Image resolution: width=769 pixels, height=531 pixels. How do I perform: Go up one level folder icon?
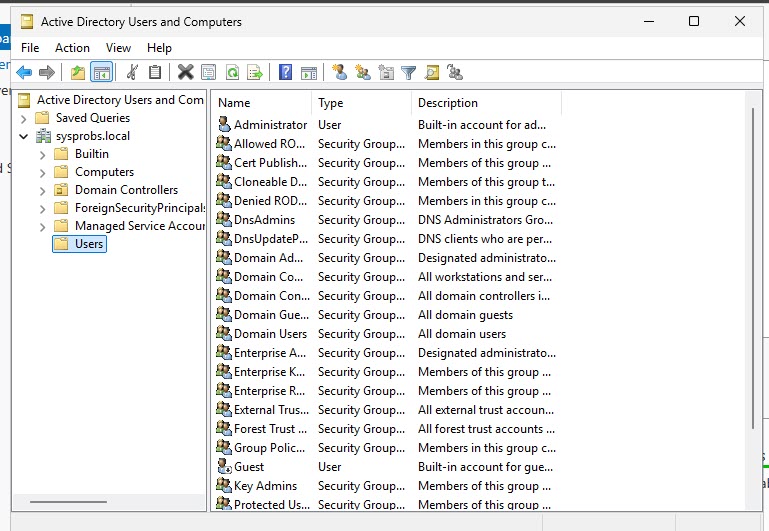click(78, 73)
